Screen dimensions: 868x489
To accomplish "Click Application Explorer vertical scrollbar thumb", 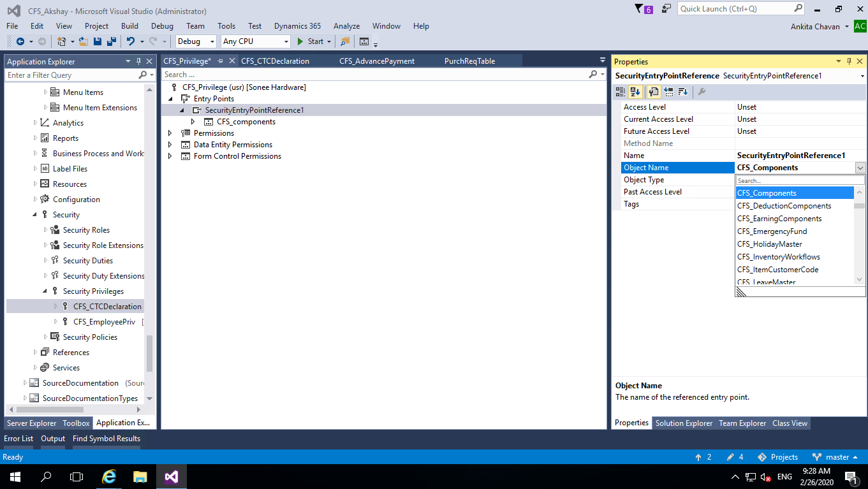I will [x=149, y=354].
